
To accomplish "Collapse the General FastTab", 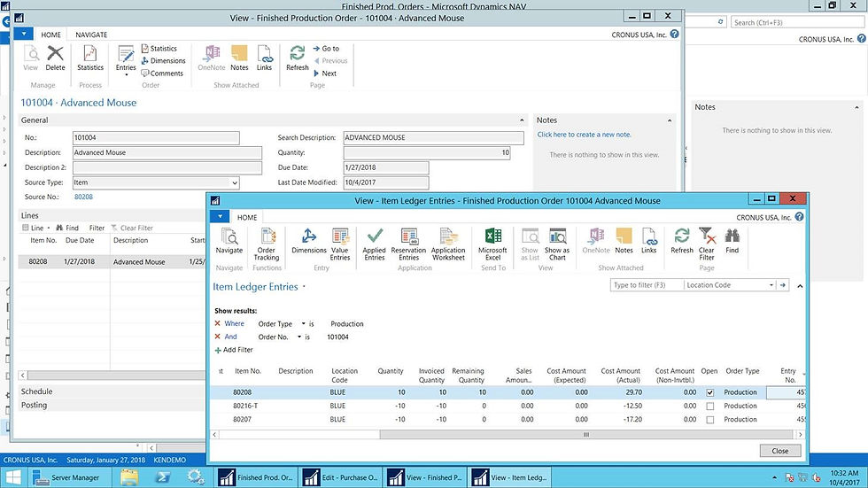I will (522, 120).
